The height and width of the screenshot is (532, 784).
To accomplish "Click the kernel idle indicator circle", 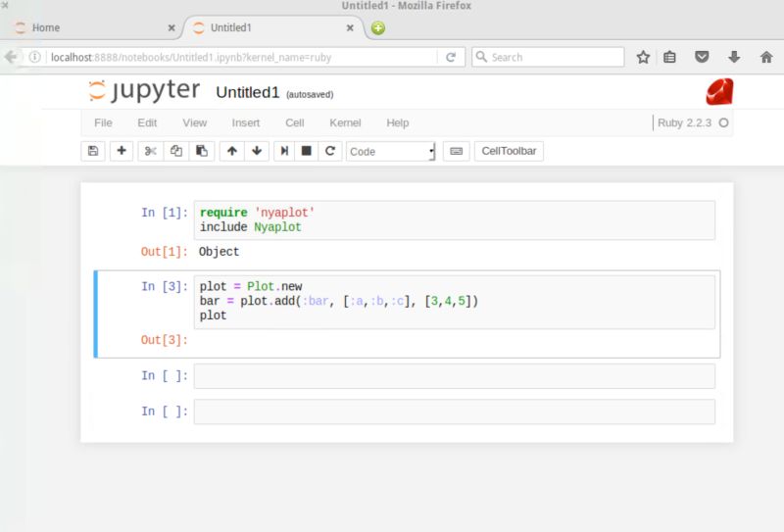I will (x=723, y=123).
